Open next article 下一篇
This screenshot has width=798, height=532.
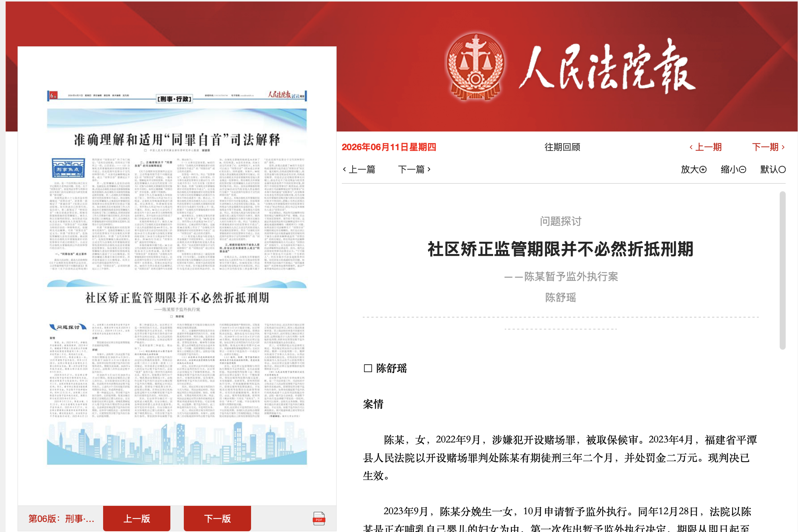click(x=414, y=169)
